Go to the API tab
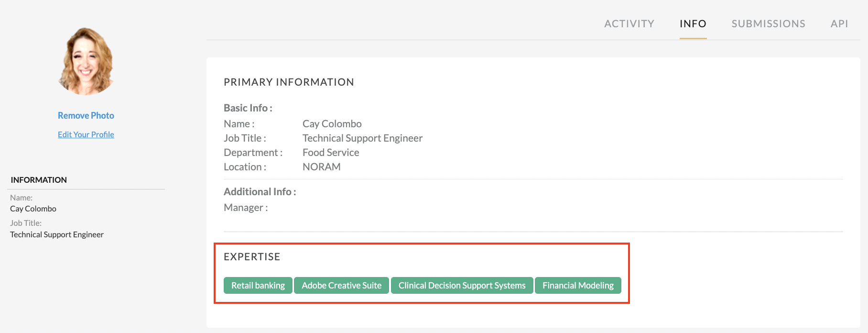This screenshot has width=868, height=333. pyautogui.click(x=839, y=24)
